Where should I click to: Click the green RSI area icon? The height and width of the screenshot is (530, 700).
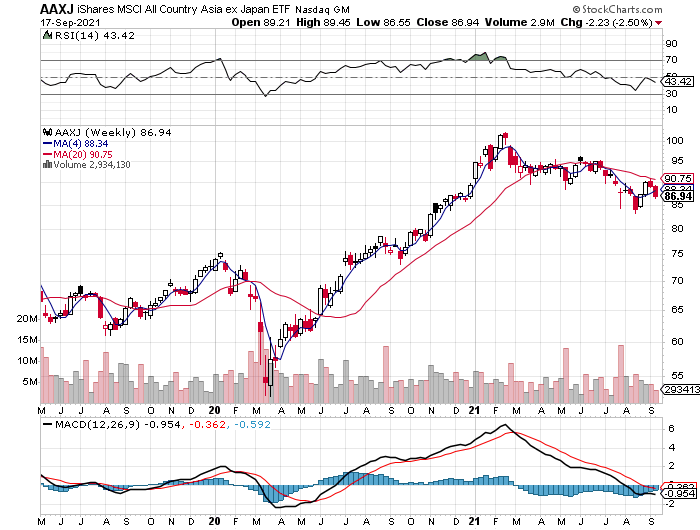(x=47, y=35)
